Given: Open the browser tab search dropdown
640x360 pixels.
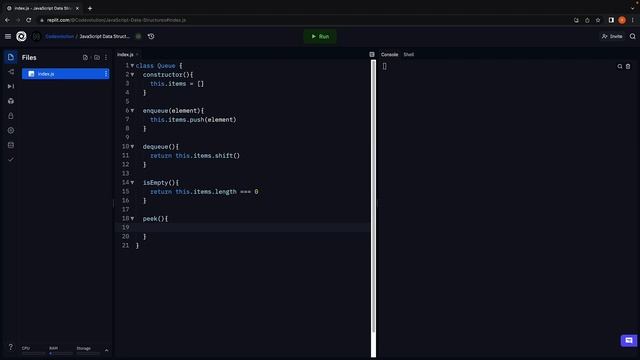Looking at the screenshot, I should pyautogui.click(x=633, y=8).
